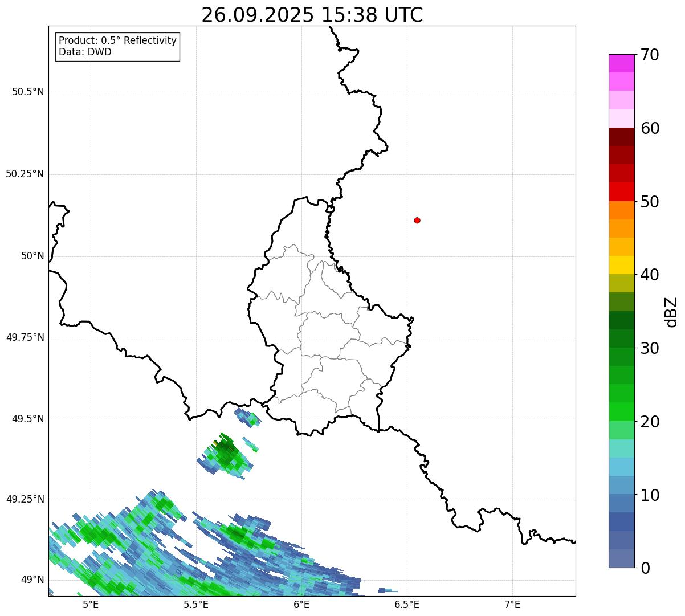Click the "dBZ" colorbar axis label
The width and height of the screenshot is (685, 616).
[671, 312]
